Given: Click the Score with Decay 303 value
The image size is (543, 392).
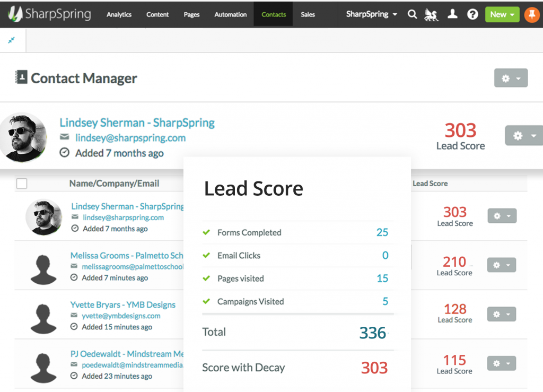Looking at the screenshot, I should coord(374,368).
